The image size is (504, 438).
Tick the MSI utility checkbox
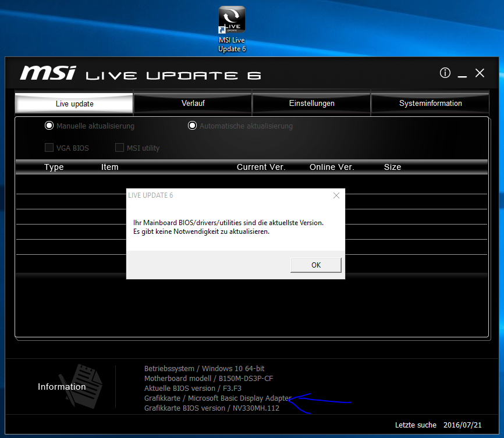pyautogui.click(x=119, y=148)
